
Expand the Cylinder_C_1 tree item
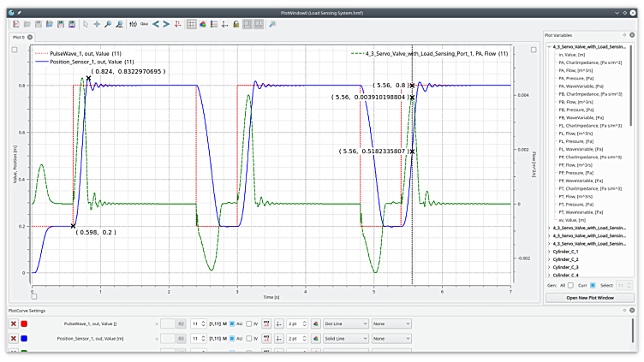549,252
